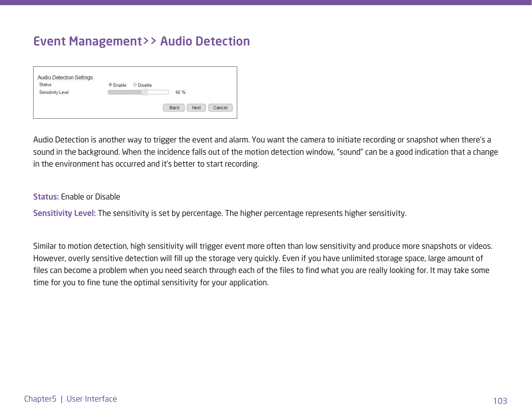Click the purple Sensitivity Level: heading in the description

tap(64, 213)
